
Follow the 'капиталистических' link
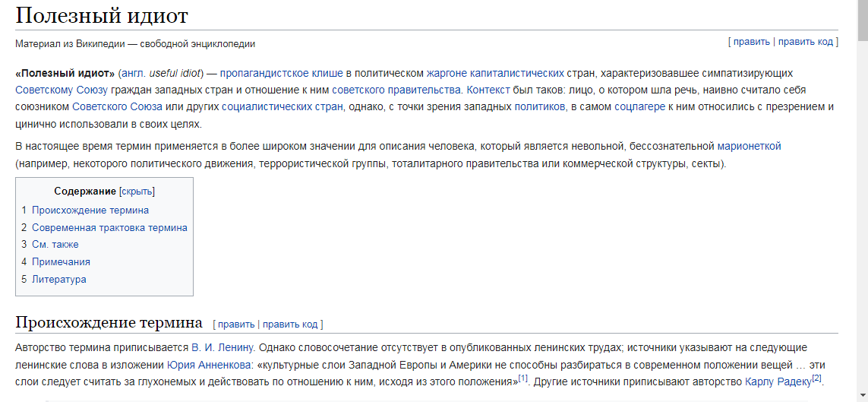tap(517, 73)
